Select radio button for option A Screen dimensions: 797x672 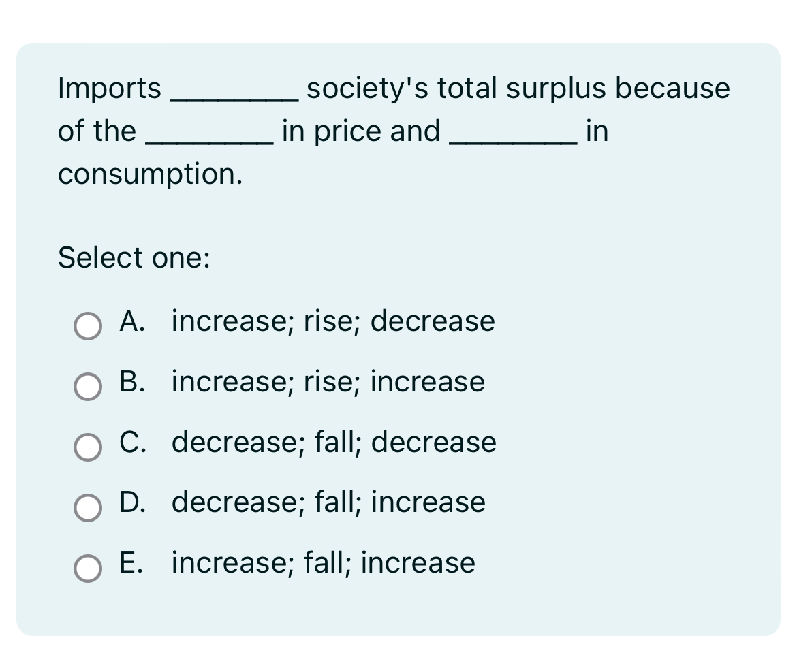click(87, 326)
